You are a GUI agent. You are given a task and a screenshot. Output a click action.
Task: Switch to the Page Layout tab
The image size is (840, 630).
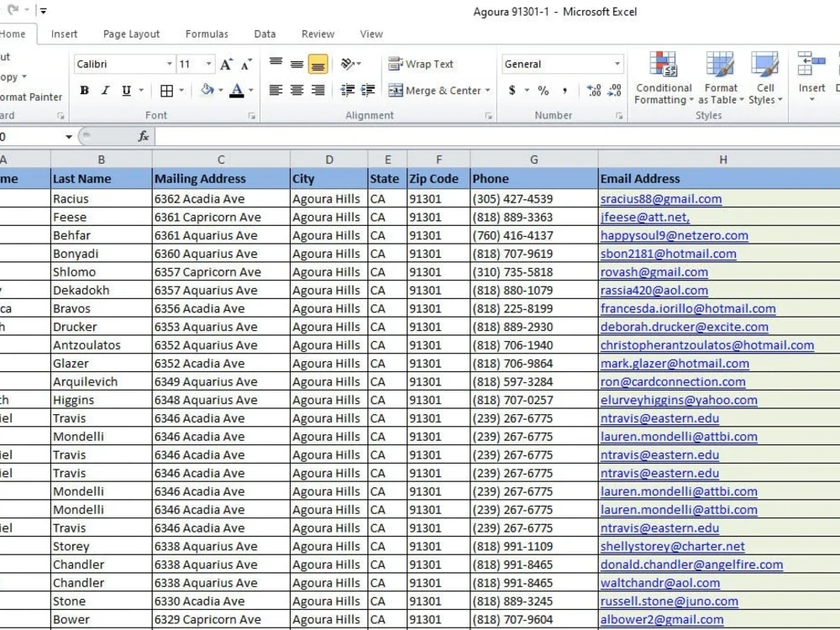coord(131,34)
